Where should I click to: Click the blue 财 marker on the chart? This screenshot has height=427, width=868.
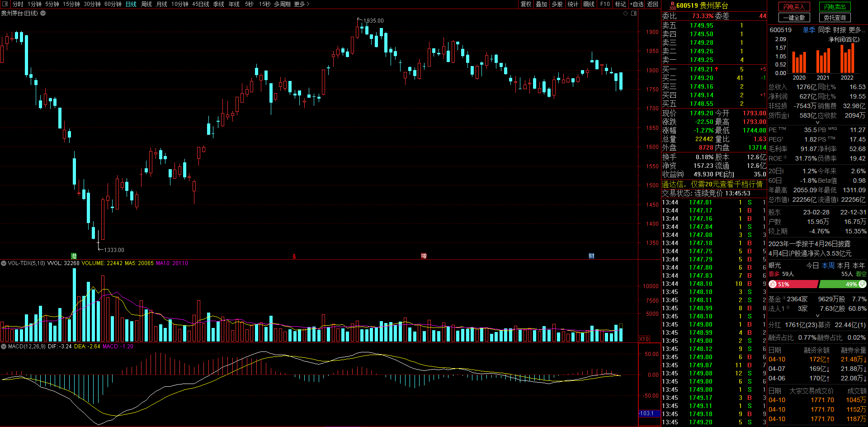click(591, 256)
